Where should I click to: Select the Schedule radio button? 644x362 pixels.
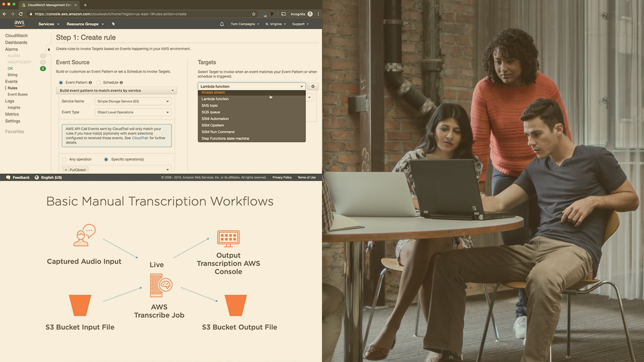99,82
